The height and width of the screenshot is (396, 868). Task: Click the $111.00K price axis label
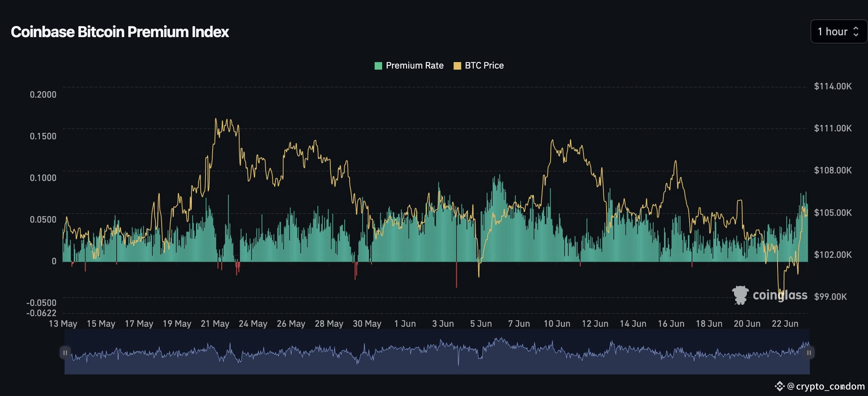[833, 128]
